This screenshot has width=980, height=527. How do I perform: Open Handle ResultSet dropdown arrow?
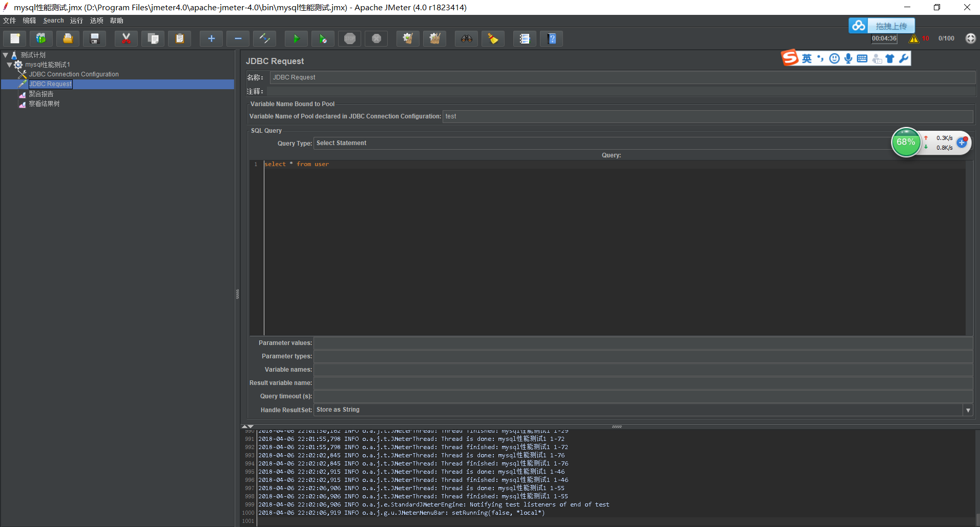(x=968, y=410)
